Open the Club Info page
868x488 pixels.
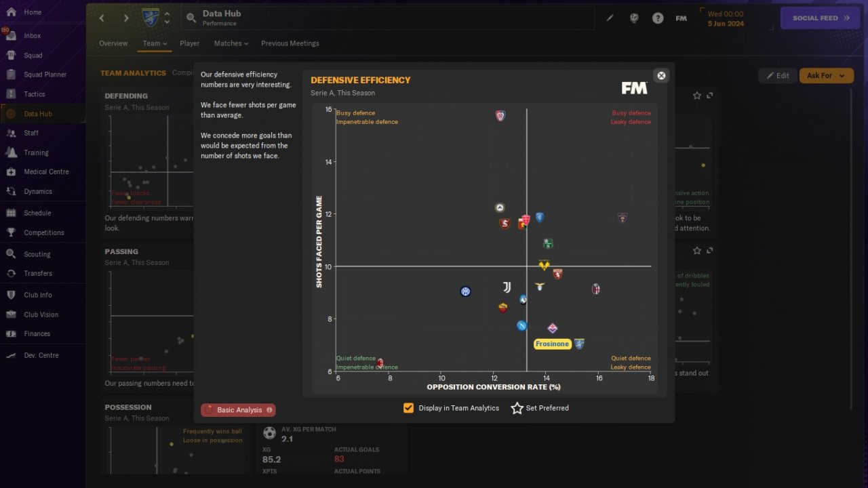(x=38, y=295)
